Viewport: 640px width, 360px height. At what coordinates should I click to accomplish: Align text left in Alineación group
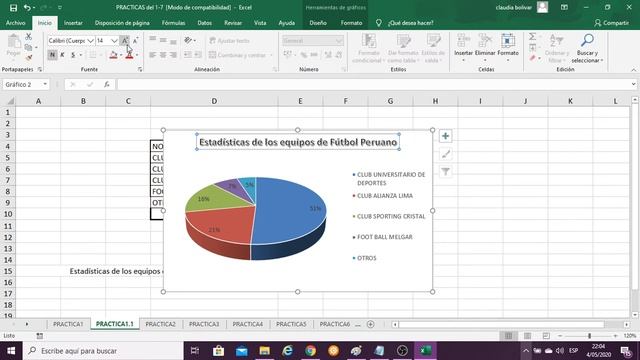(x=153, y=55)
